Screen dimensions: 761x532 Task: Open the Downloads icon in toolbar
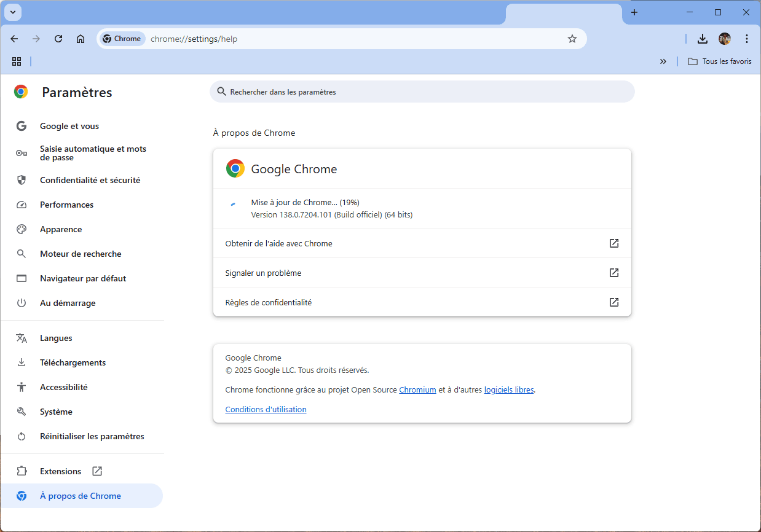click(703, 39)
